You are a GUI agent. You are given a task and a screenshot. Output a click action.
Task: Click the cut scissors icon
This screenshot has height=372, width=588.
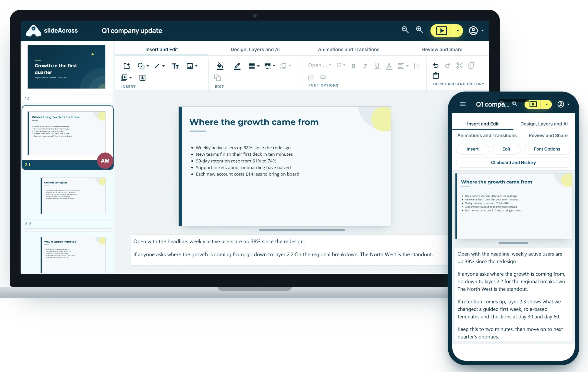[459, 65]
